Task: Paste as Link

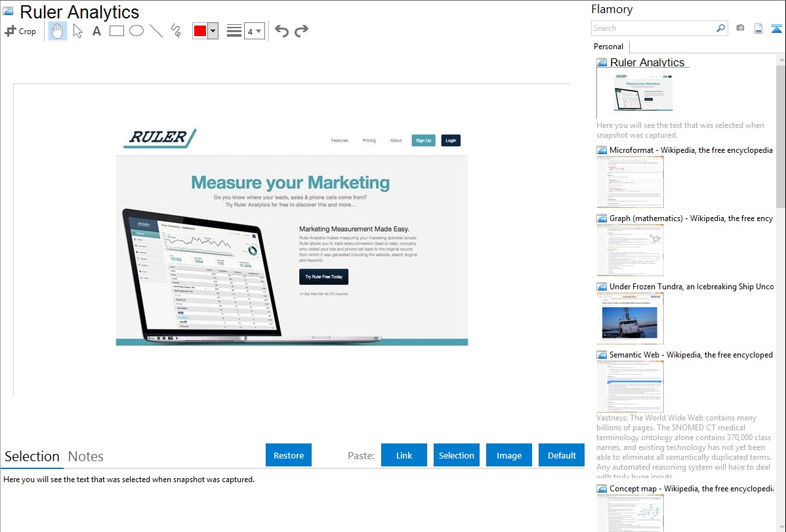Action: coord(404,455)
